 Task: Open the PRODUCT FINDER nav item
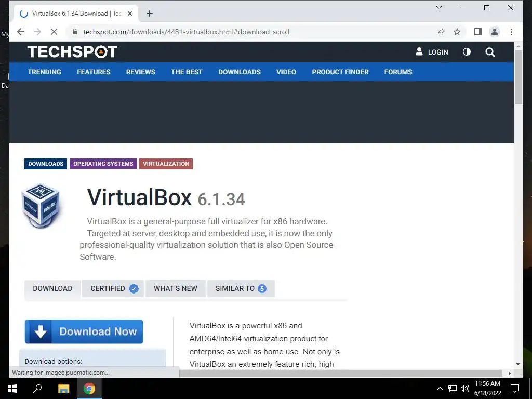340,72
